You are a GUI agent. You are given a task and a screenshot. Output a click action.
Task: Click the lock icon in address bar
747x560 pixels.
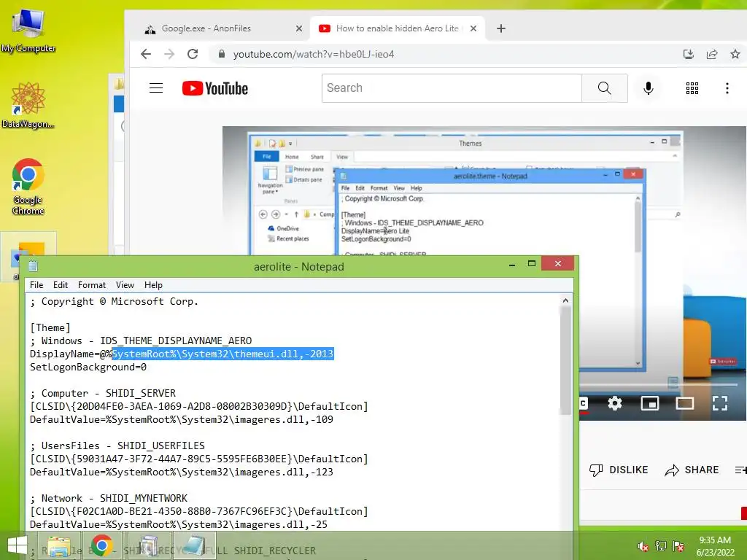pyautogui.click(x=222, y=54)
